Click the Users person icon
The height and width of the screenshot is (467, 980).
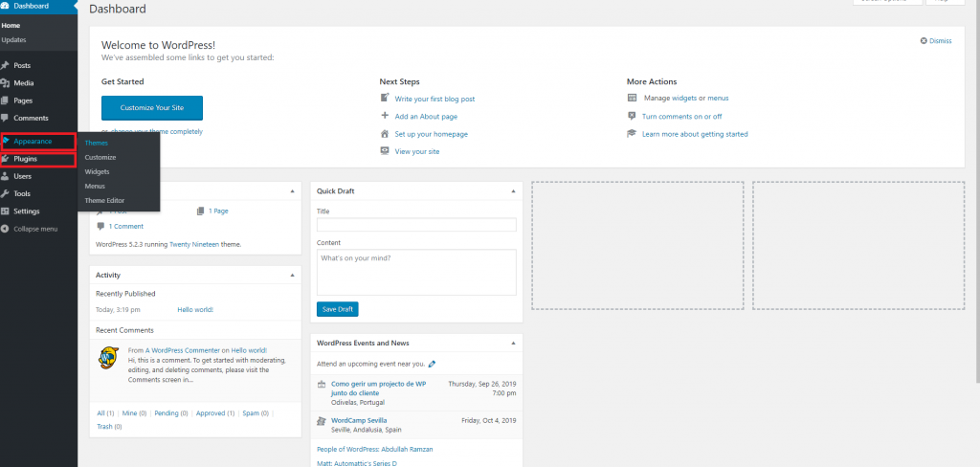pyautogui.click(x=5, y=176)
